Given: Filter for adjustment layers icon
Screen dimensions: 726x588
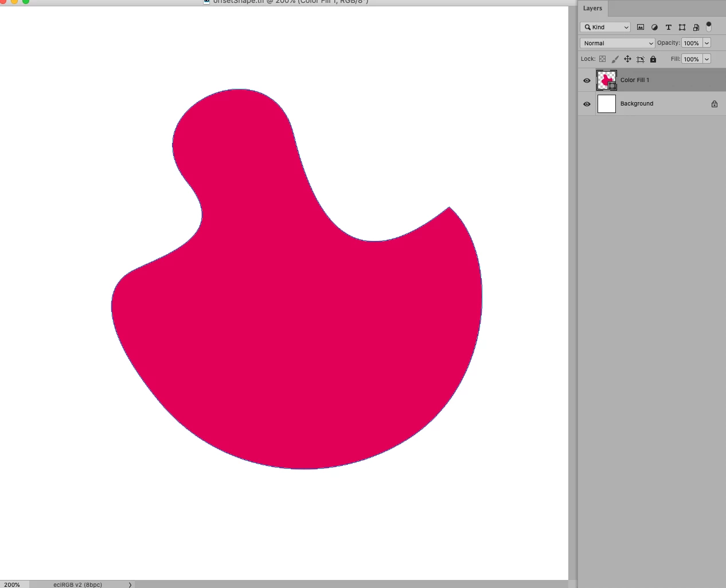Looking at the screenshot, I should [x=654, y=27].
